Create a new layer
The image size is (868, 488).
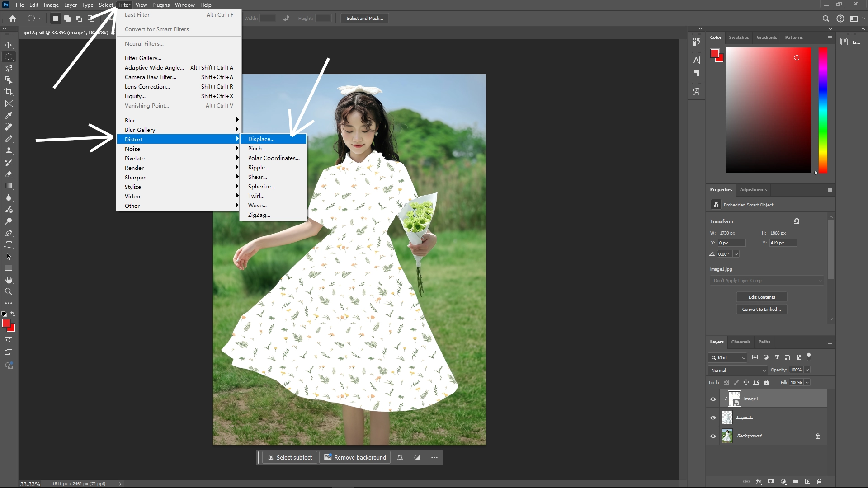[807, 482]
